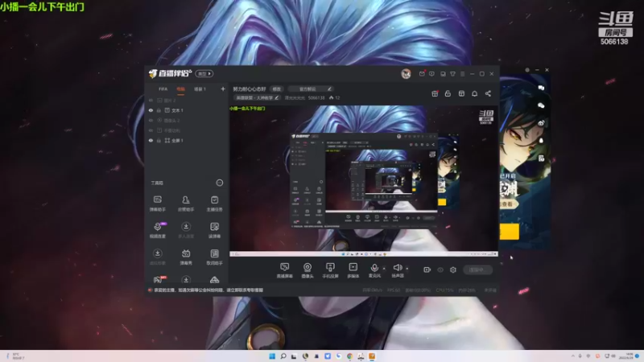Switch to the FIFA scene tab
Viewport: 644px width, 362px height.
[x=163, y=89]
